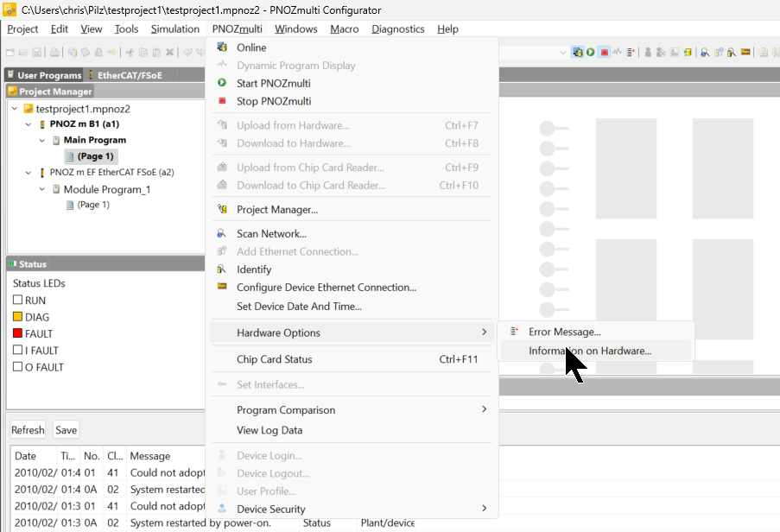This screenshot has width=780, height=532.
Task: Click the green Start PNOZmulti toolbar icon
Action: pyautogui.click(x=591, y=52)
